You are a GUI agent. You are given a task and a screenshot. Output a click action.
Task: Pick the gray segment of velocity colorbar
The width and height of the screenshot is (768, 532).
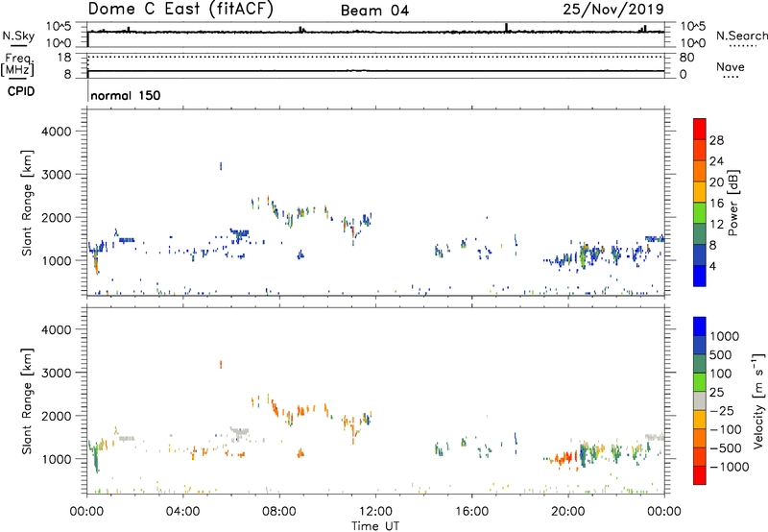coord(700,400)
